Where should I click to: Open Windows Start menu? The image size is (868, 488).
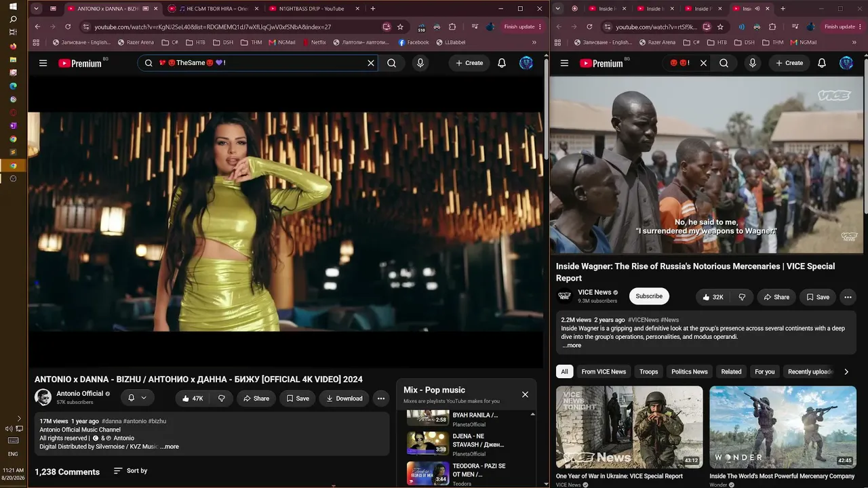tap(13, 6)
